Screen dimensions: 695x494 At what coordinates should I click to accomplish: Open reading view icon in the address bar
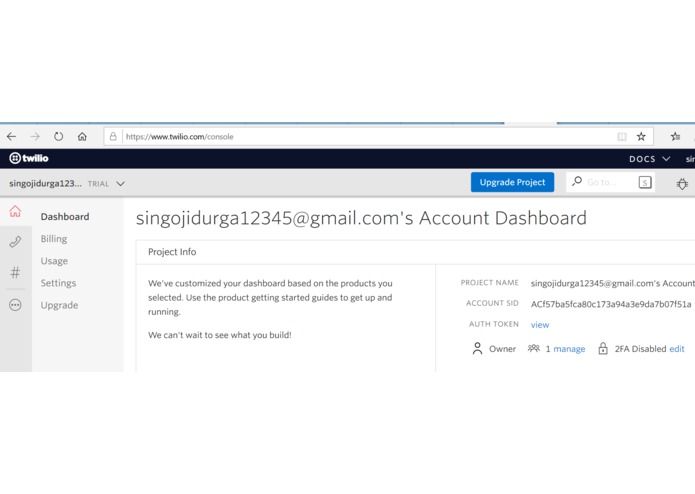point(622,136)
